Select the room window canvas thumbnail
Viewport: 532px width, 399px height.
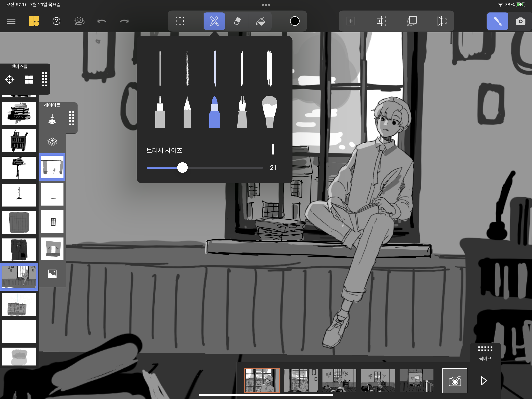[19, 277]
